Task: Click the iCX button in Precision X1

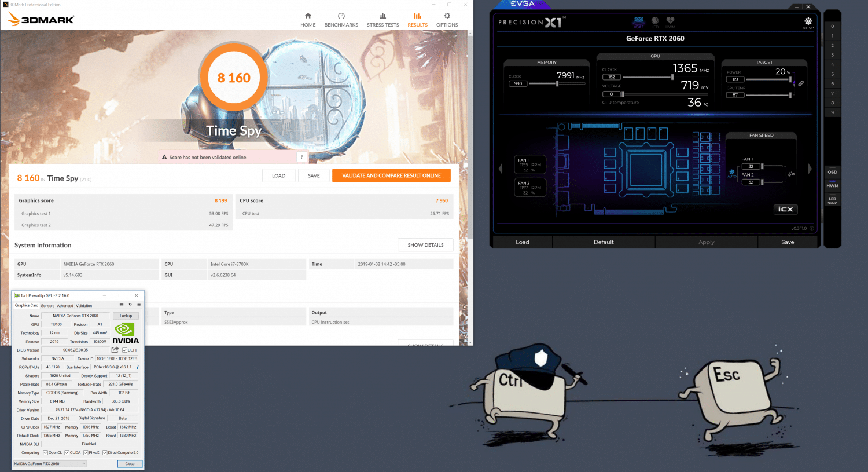Action: [x=785, y=209]
